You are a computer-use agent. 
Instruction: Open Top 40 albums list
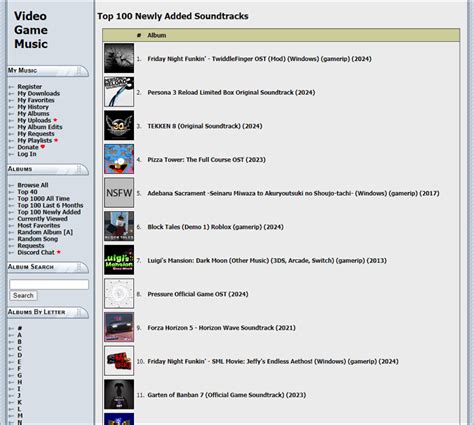point(27,192)
